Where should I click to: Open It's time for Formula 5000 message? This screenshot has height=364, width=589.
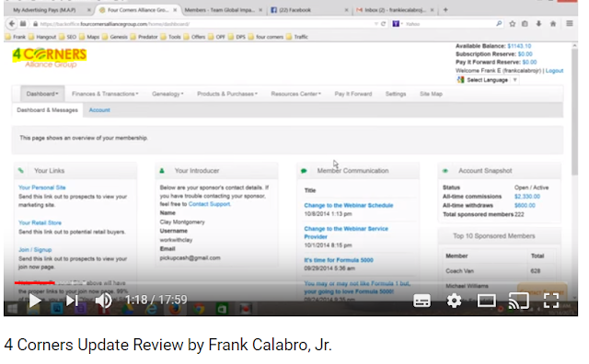pos(339,260)
